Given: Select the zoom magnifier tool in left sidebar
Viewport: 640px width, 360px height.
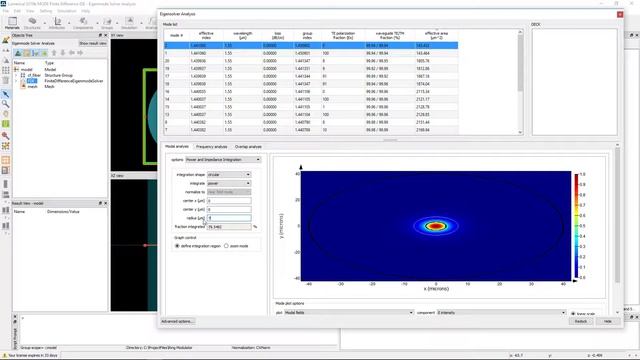Looking at the screenshot, I should point(6,104).
